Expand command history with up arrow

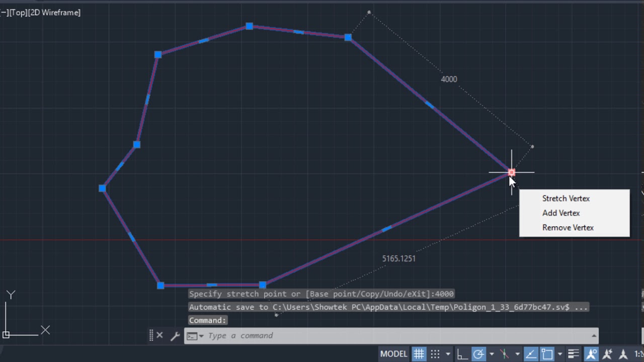point(594,335)
